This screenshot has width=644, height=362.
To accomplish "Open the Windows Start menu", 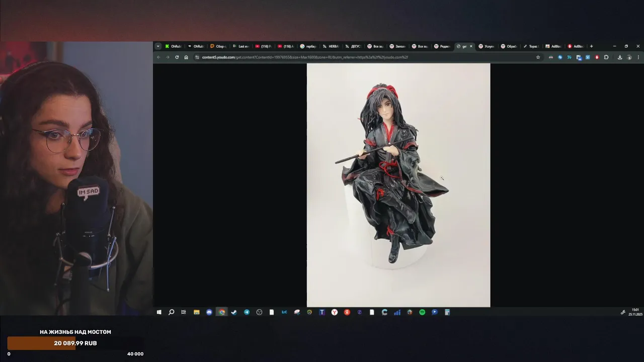I will 159,312.
